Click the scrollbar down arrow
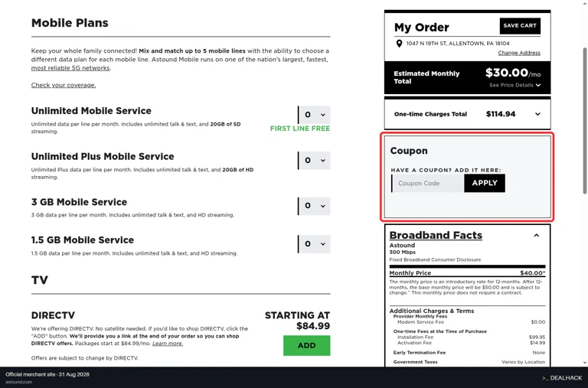Viewport: 588px width, 388px height. [x=585, y=363]
